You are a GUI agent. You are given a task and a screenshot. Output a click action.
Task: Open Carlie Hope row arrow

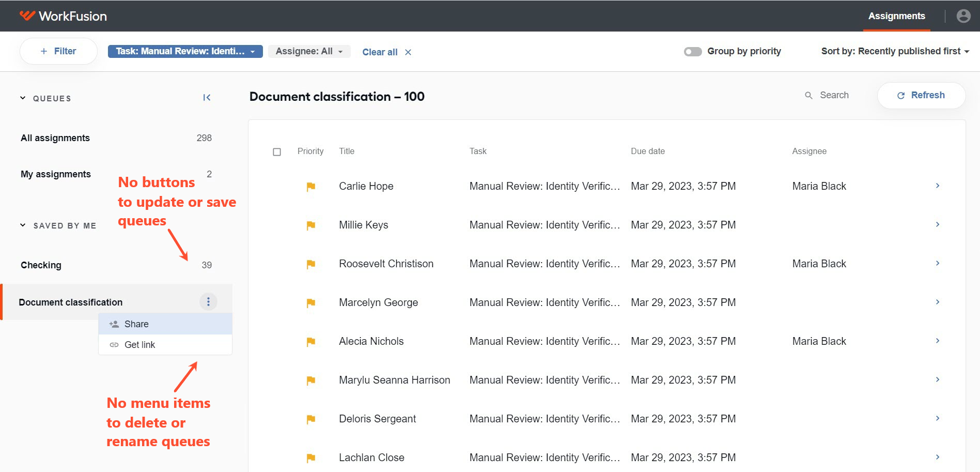click(x=938, y=186)
